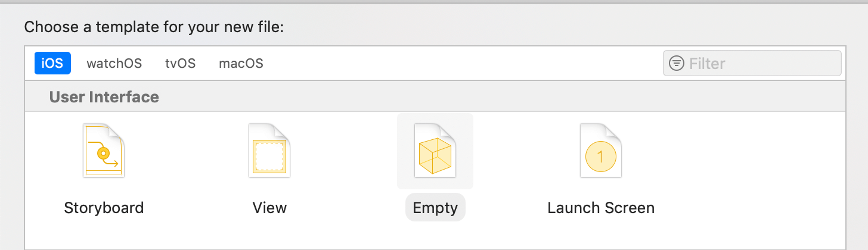Click the "Choose a template" heading text
Viewport: 868px width, 250px height.
pos(162,27)
